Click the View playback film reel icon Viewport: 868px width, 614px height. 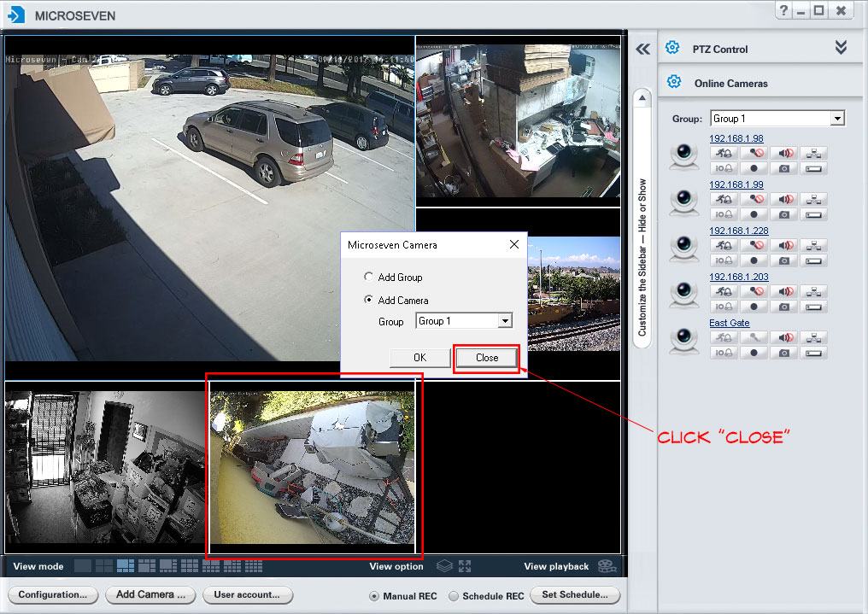point(607,566)
